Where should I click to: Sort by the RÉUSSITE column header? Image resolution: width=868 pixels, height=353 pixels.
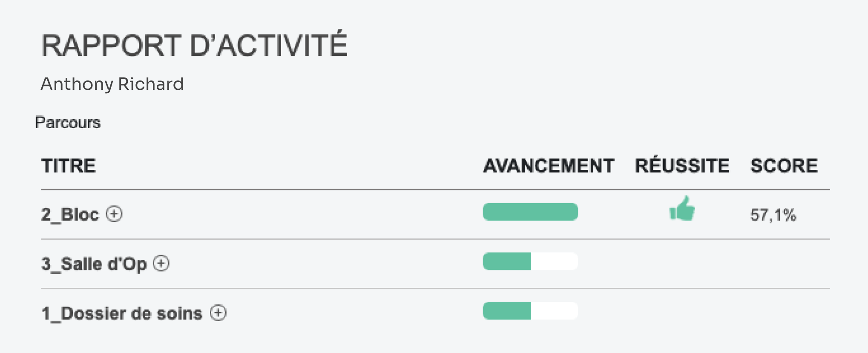click(x=682, y=164)
